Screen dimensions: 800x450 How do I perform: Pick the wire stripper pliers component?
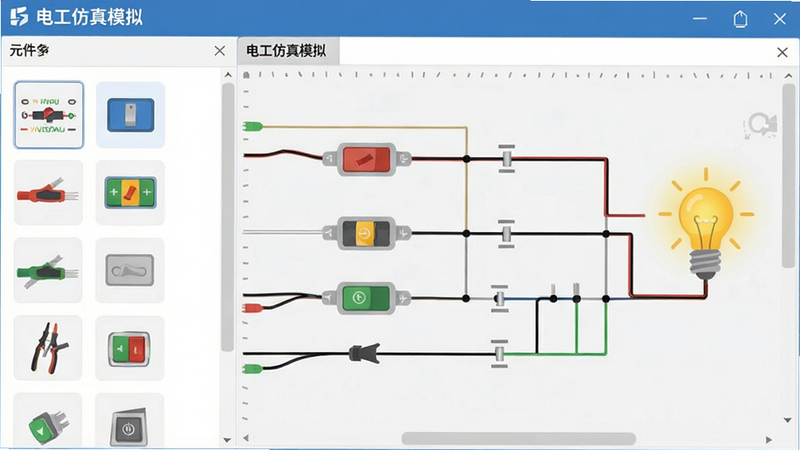[x=48, y=347]
